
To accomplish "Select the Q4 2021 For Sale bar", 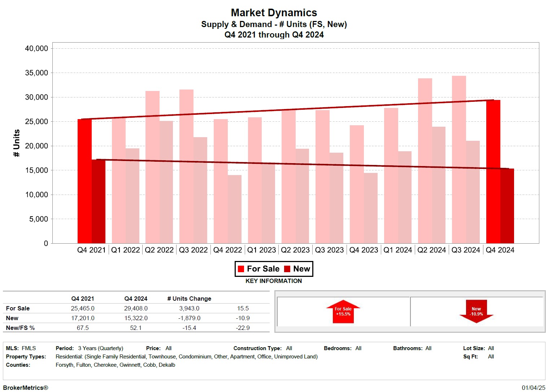I will [x=84, y=181].
